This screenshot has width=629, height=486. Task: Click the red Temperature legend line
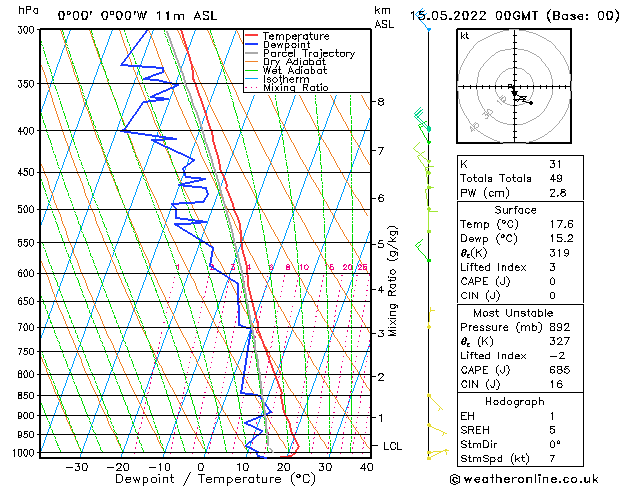pyautogui.click(x=252, y=36)
